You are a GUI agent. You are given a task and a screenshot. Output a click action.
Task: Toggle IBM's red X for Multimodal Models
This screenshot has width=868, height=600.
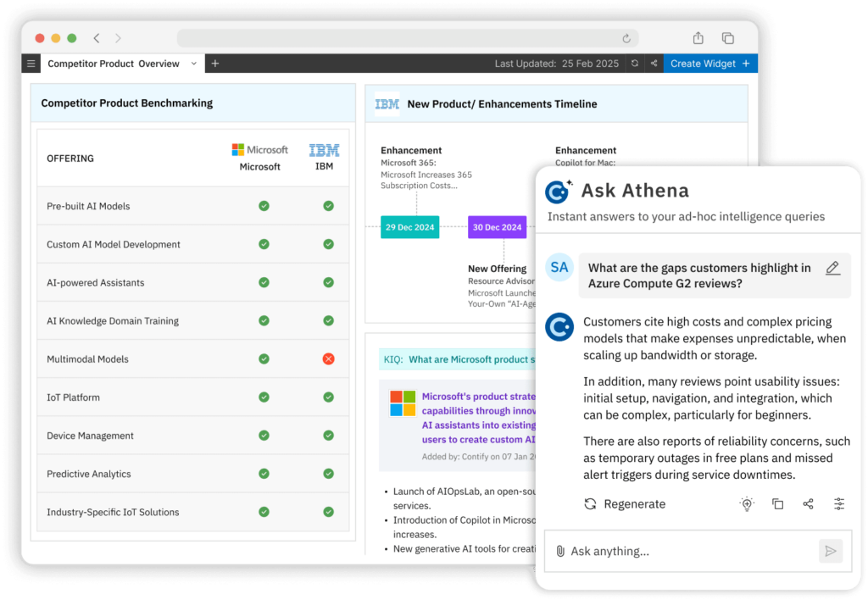point(328,358)
